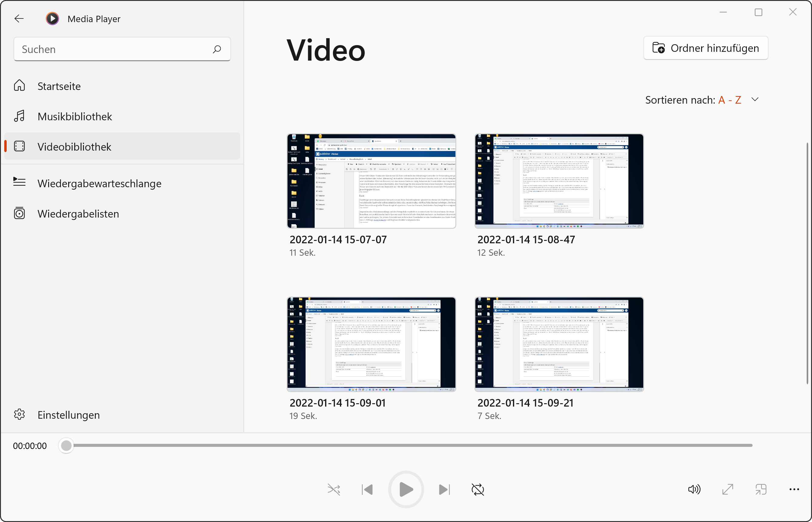This screenshot has height=522, width=812.
Task: Click the Suchen search field
Action: pyautogui.click(x=115, y=49)
